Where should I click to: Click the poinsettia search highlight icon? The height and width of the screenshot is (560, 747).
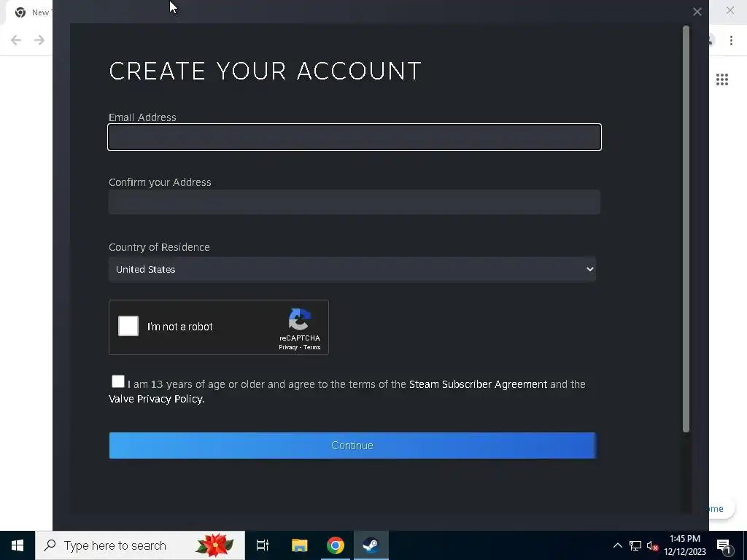215,545
